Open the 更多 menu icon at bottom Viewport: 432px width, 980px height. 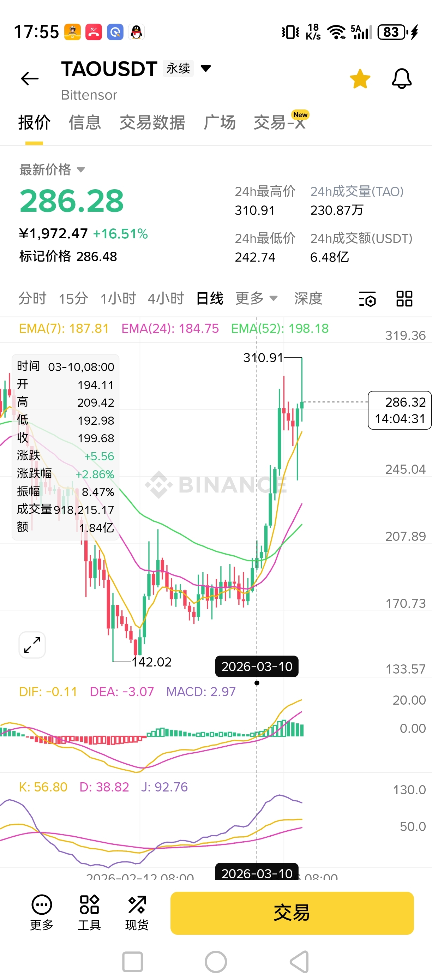point(42,913)
